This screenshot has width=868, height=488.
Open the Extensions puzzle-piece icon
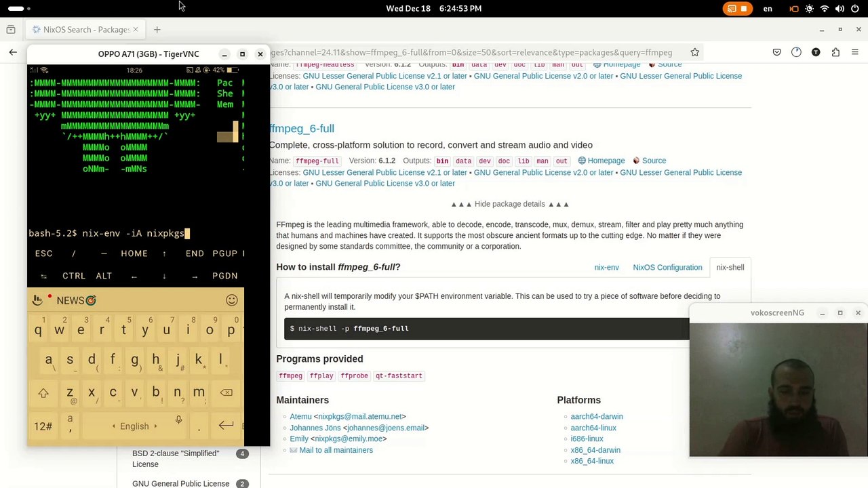pos(835,52)
